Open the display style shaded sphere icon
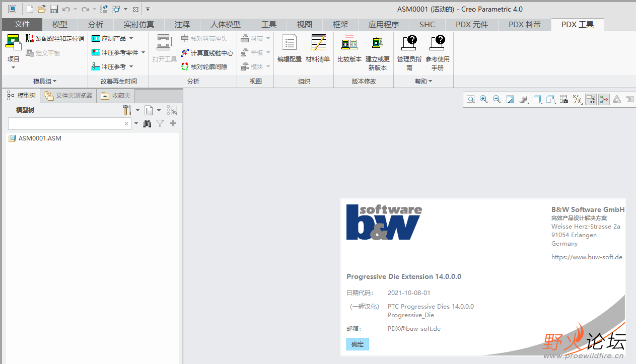This screenshot has width=636, height=364. (523, 100)
